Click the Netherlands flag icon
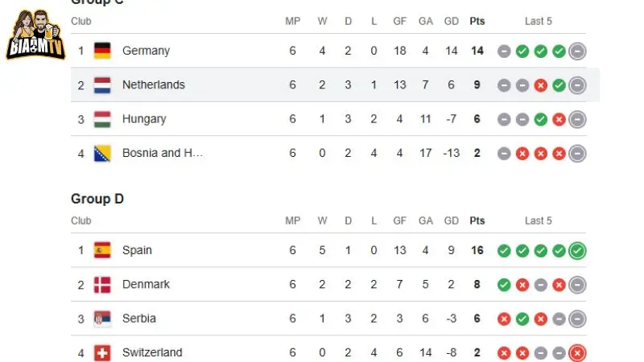The image size is (644, 362). point(102,85)
